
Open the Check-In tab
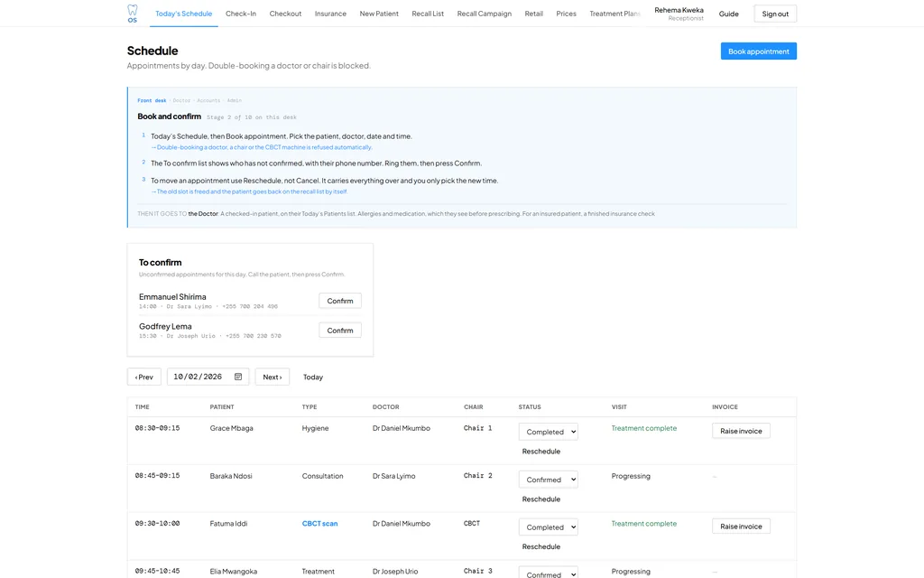(240, 14)
